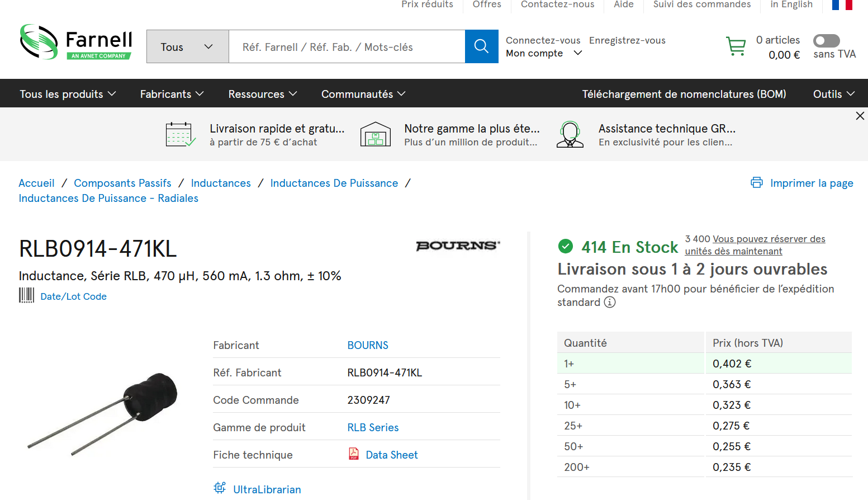Go to Inductances breadcrumb

221,183
